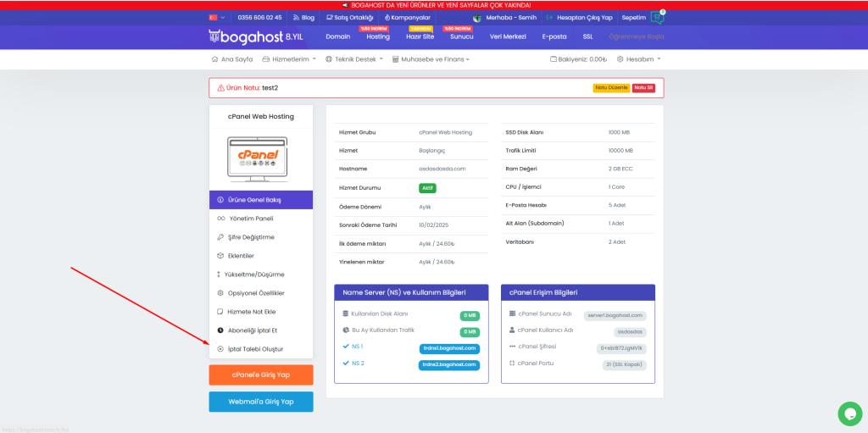The image size is (868, 433).
Task: Expand the Muhasebe ve Finans dropdown
Action: click(x=431, y=59)
